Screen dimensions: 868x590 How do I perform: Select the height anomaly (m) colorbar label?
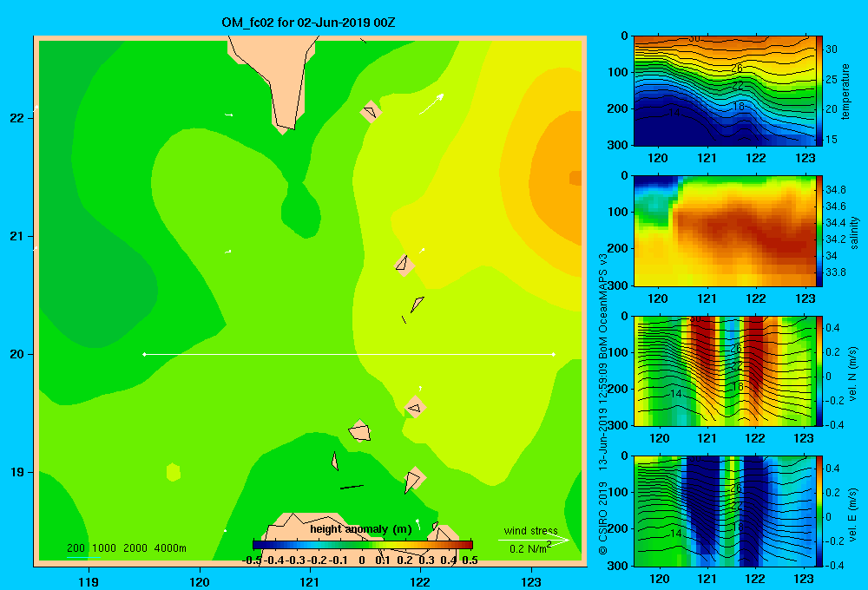pos(361,529)
